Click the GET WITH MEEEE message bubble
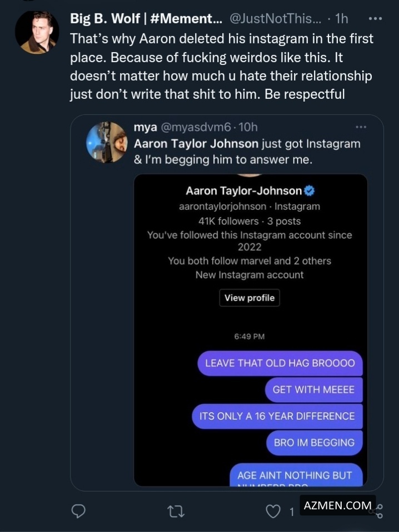The height and width of the screenshot is (532, 399). (313, 390)
